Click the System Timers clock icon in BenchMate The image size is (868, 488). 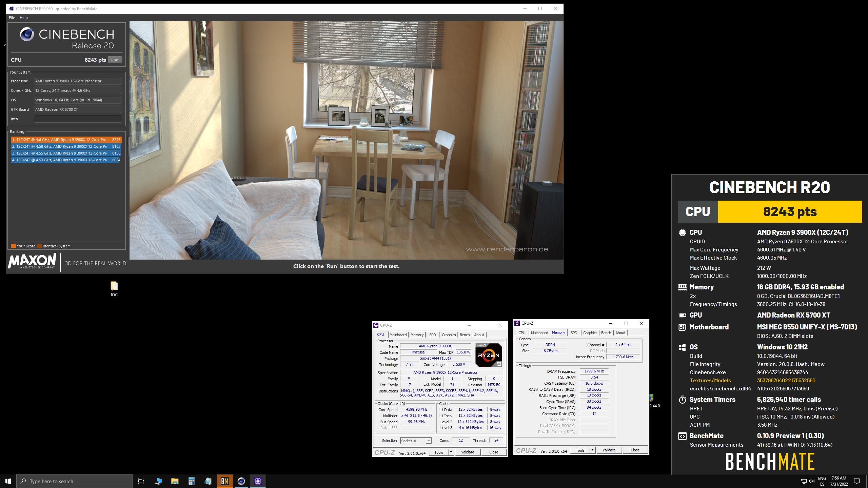pos(682,400)
